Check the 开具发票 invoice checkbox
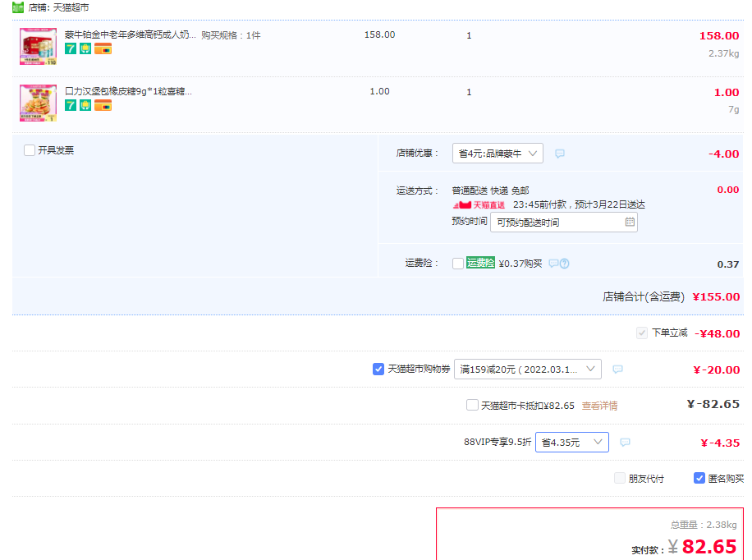 [30, 150]
